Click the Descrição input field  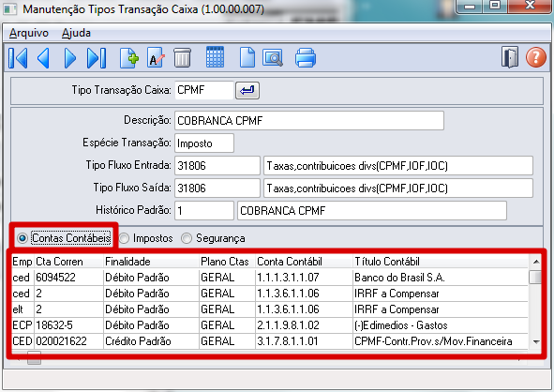click(x=309, y=121)
